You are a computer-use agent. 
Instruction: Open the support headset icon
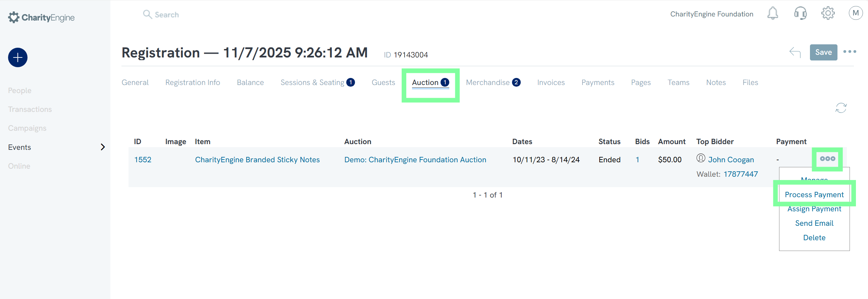point(800,14)
